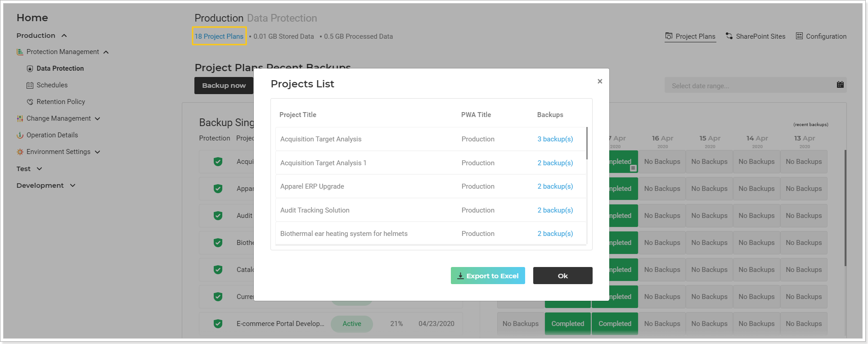Viewport: 868px width, 344px height.
Task: Confirm the dialog with Ok
Action: click(562, 276)
